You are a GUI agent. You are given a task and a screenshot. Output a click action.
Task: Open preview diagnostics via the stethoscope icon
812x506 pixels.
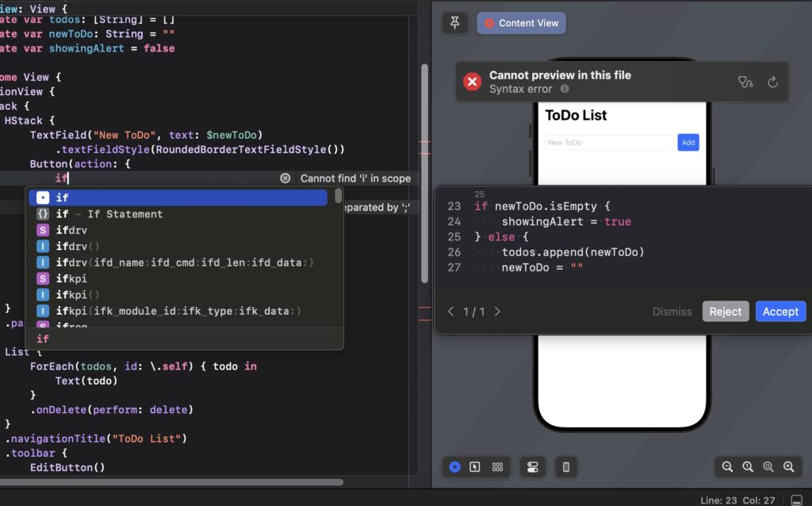(x=745, y=82)
